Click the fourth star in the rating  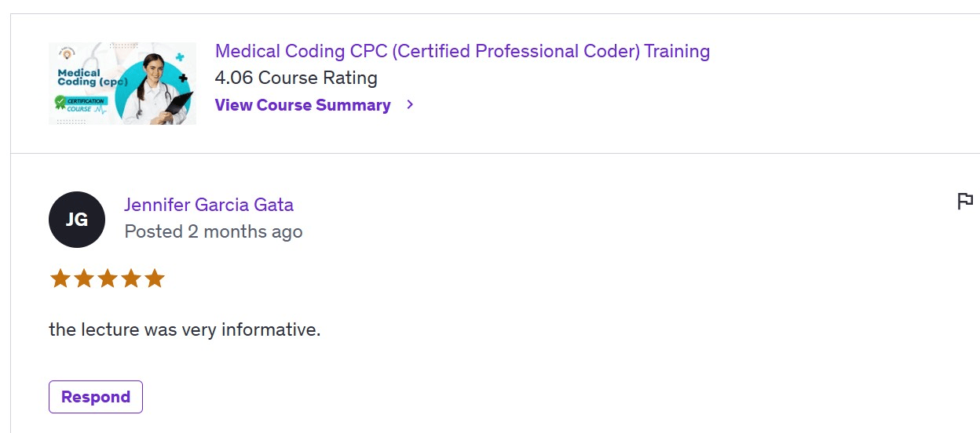tap(131, 278)
